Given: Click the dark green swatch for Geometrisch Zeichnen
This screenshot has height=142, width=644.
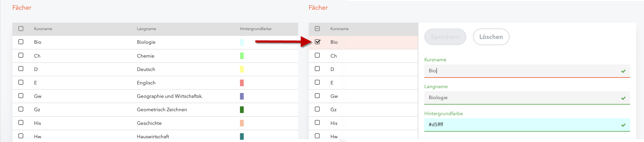Looking at the screenshot, I should tap(242, 110).
